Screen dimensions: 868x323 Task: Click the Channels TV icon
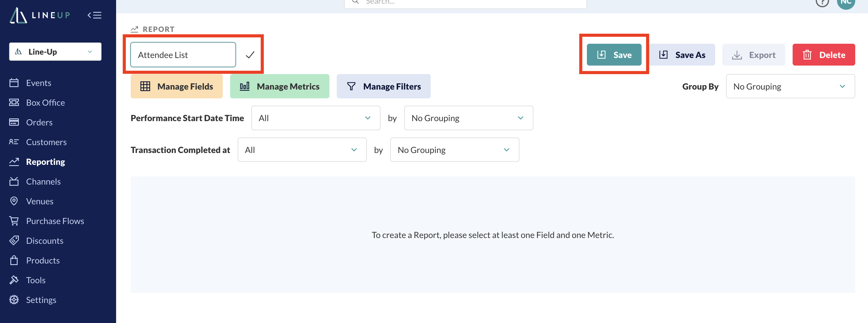(14, 181)
